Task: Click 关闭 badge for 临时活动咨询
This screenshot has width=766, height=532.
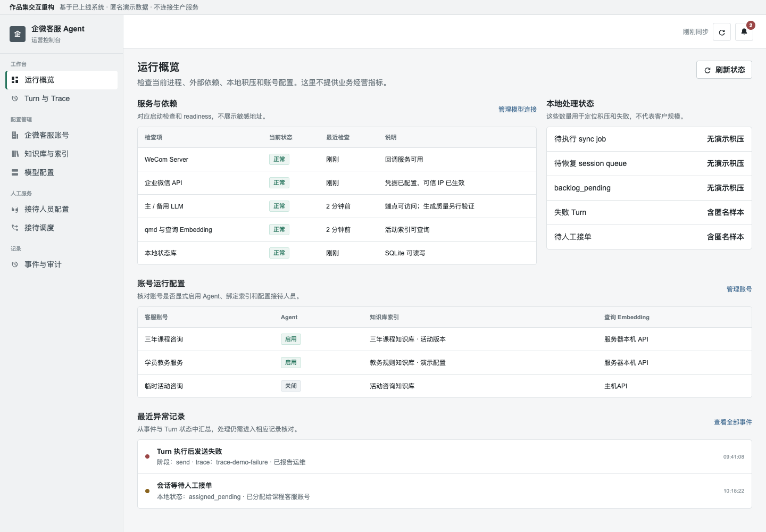Action: click(x=291, y=386)
